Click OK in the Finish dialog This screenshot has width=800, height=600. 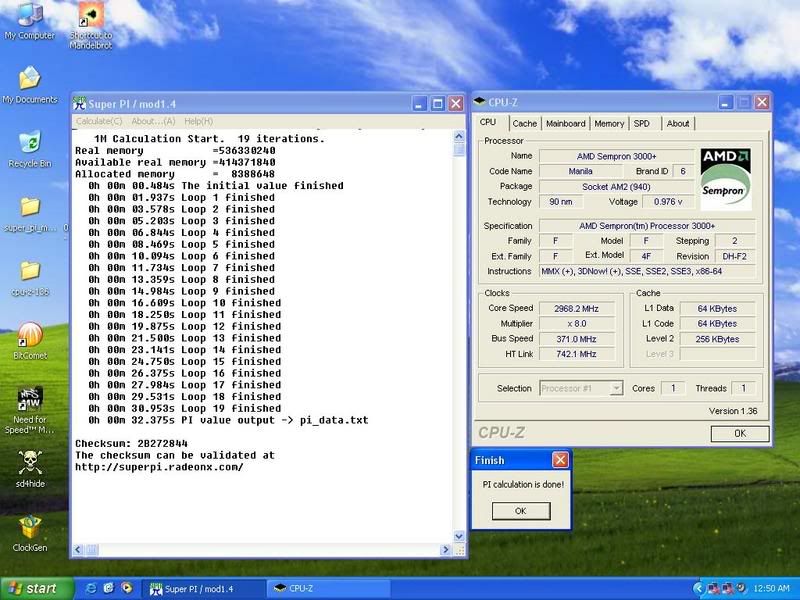pyautogui.click(x=520, y=511)
